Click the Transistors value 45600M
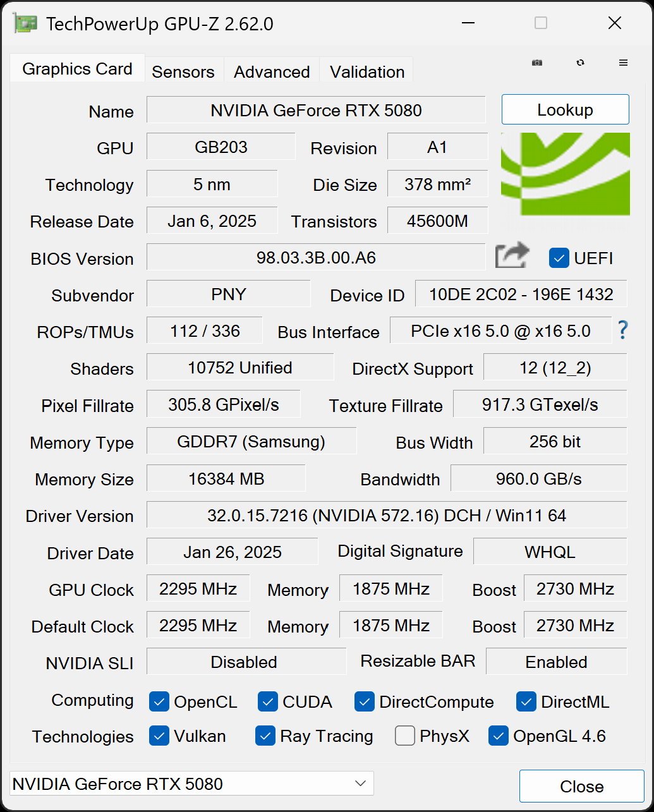This screenshot has height=812, width=654. 437,221
